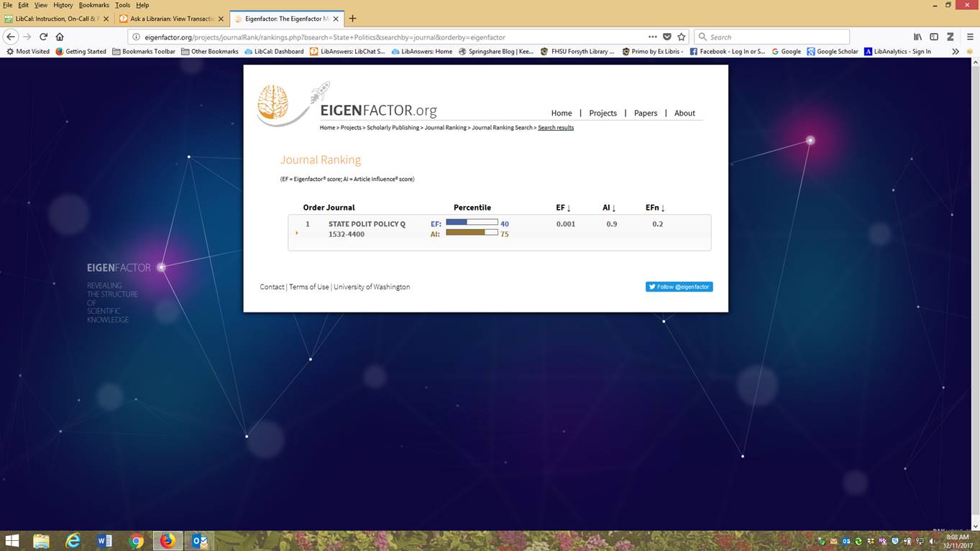The width and height of the screenshot is (980, 551).
Task: Follow @eigenfactor on Twitter
Action: [679, 287]
